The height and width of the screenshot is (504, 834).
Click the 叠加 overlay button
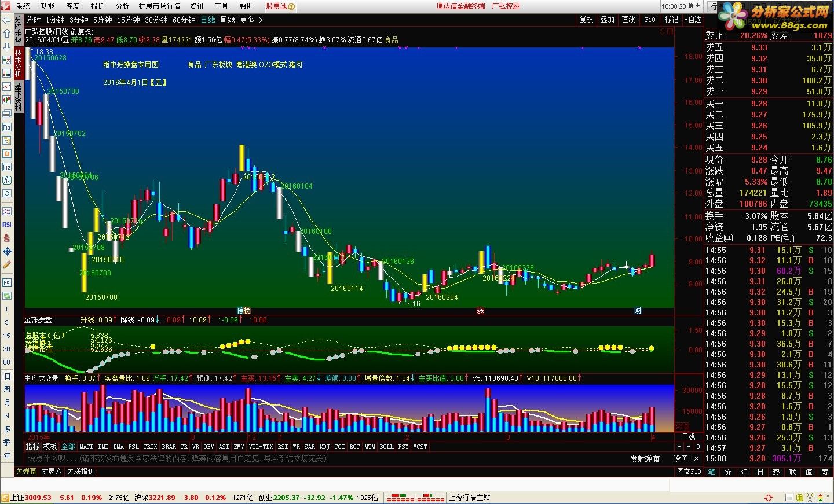(607, 20)
